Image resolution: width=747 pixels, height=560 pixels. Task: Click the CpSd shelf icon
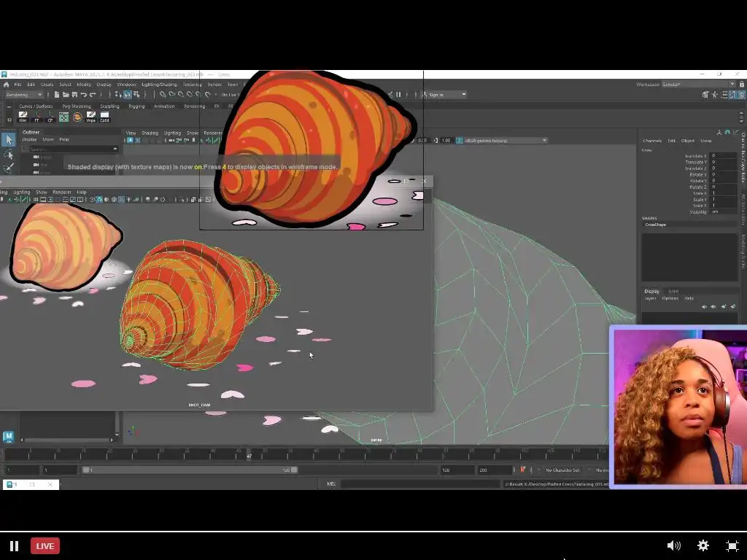point(104,117)
